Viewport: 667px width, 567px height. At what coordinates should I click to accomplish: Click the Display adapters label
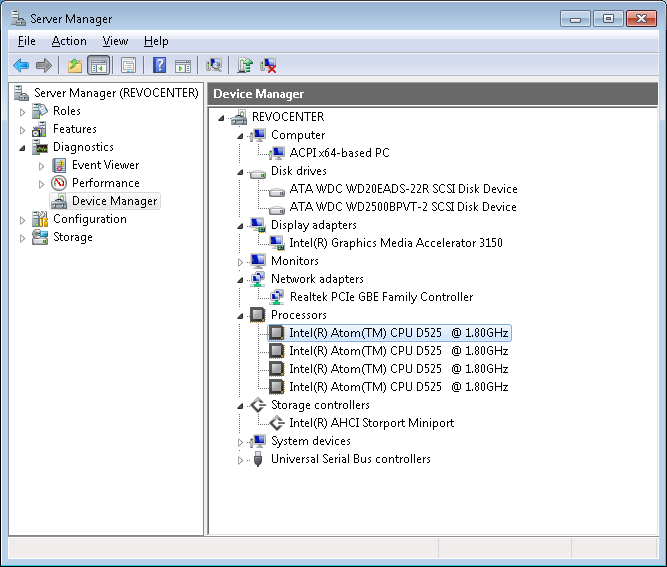[x=314, y=225]
